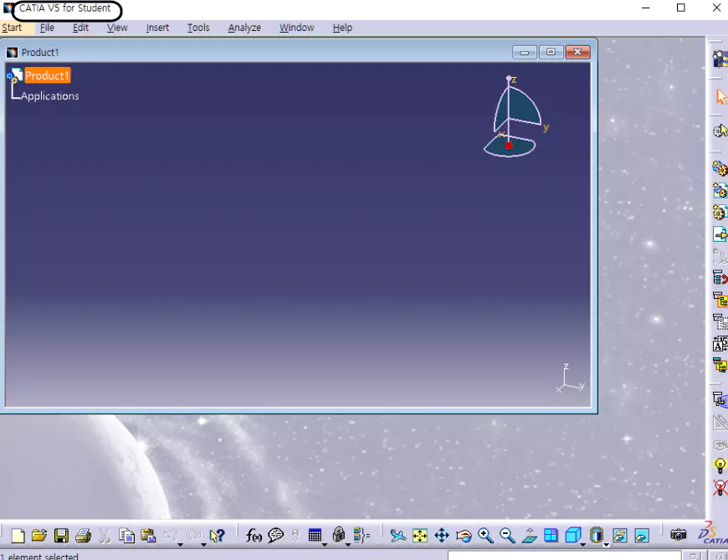The height and width of the screenshot is (560, 728).
Task: Expand the view mode cylinder dropdown arrow
Action: click(x=607, y=545)
